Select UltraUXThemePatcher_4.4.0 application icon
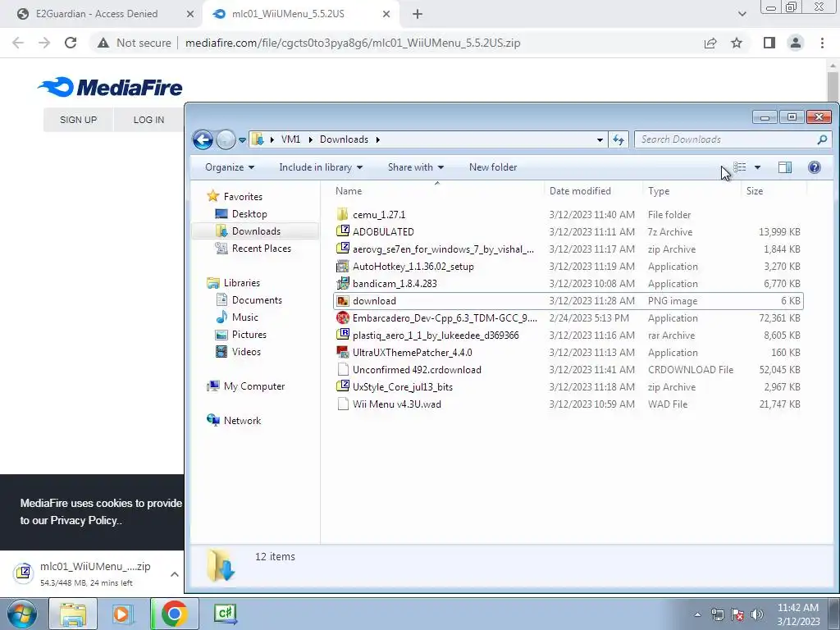840x630 pixels. [x=343, y=353]
